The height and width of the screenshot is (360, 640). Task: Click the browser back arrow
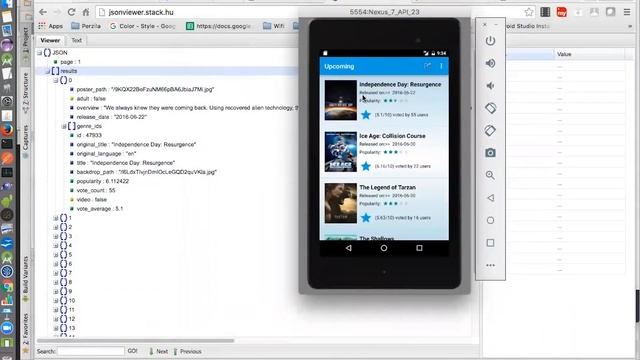(x=43, y=12)
